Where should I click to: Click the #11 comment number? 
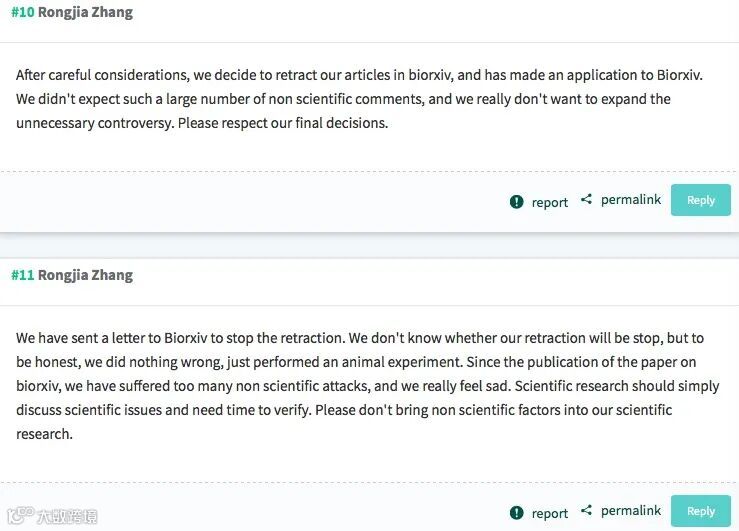tap(22, 275)
